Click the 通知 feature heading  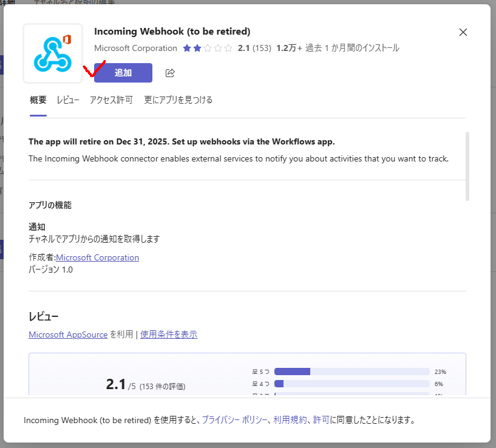pos(37,227)
